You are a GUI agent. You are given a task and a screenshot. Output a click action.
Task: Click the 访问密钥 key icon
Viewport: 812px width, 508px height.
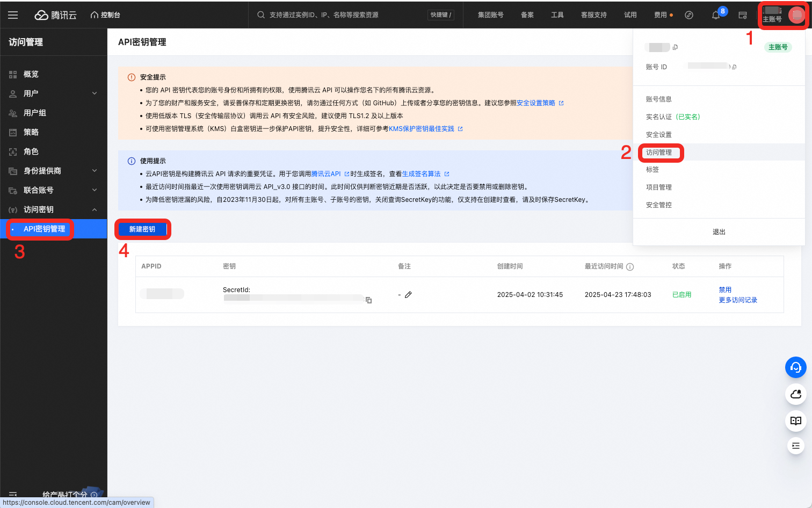(13, 209)
